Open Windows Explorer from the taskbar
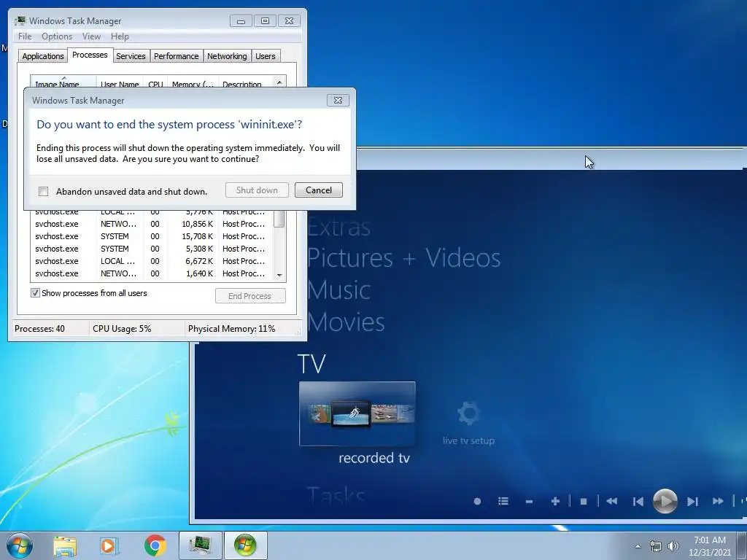The width and height of the screenshot is (747, 560). coord(65,546)
